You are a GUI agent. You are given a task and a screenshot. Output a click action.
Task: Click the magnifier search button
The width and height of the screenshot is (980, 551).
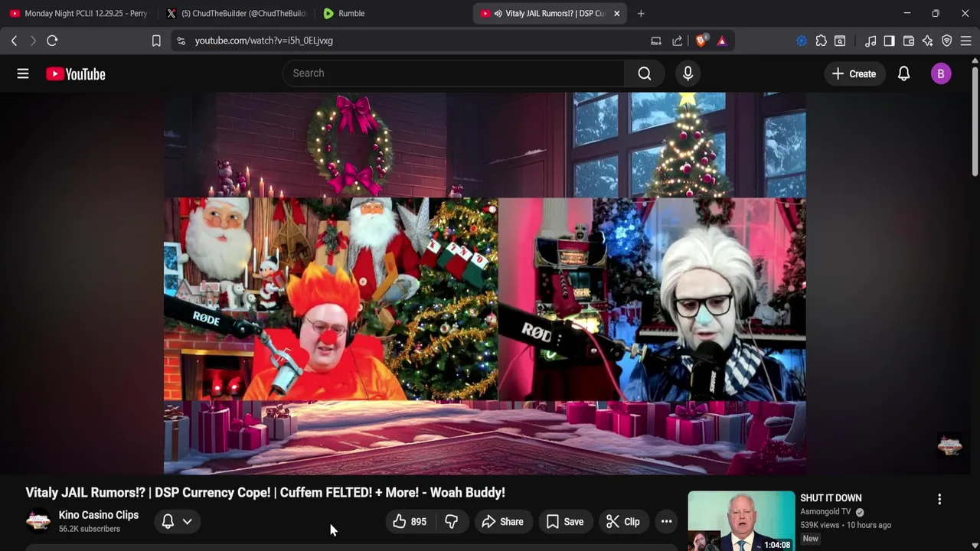click(x=645, y=73)
